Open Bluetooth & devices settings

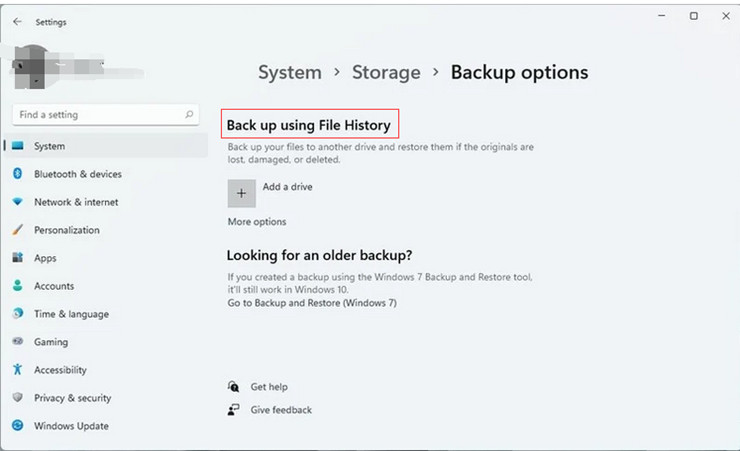[x=106, y=174]
